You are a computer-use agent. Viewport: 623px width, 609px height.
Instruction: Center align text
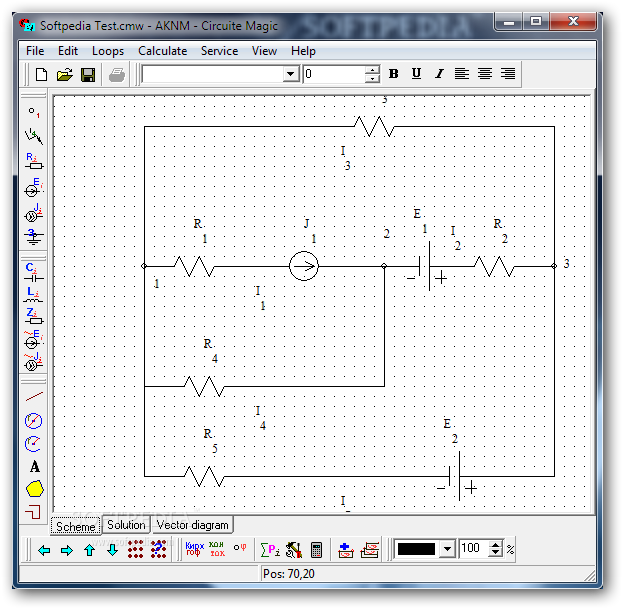point(485,74)
